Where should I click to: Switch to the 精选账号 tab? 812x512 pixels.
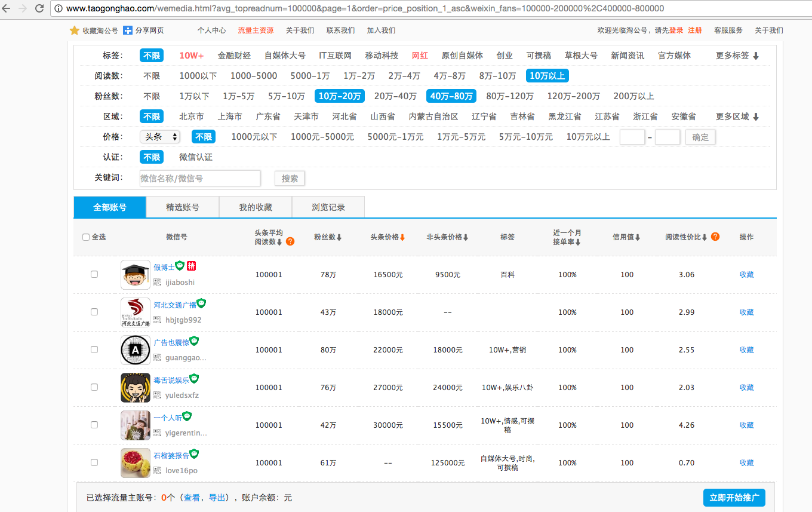[x=183, y=207]
